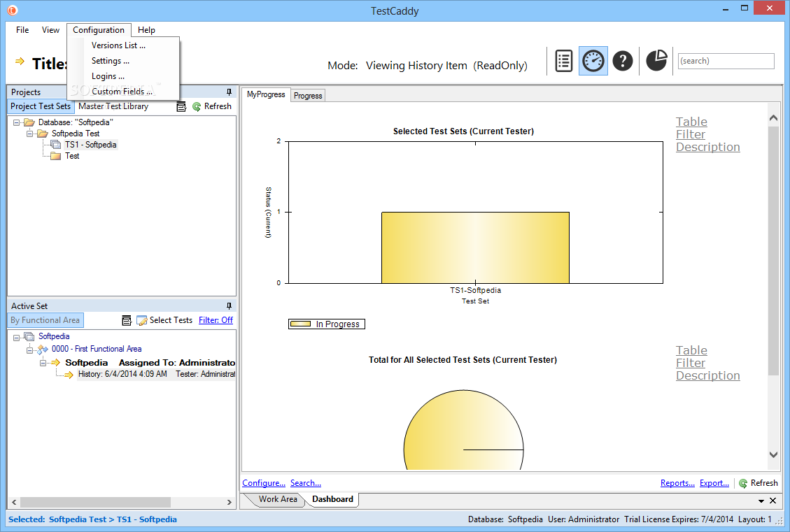Viewport: 790px width, 532px height.
Task: Click the Trial License Expires status text
Action: click(679, 519)
